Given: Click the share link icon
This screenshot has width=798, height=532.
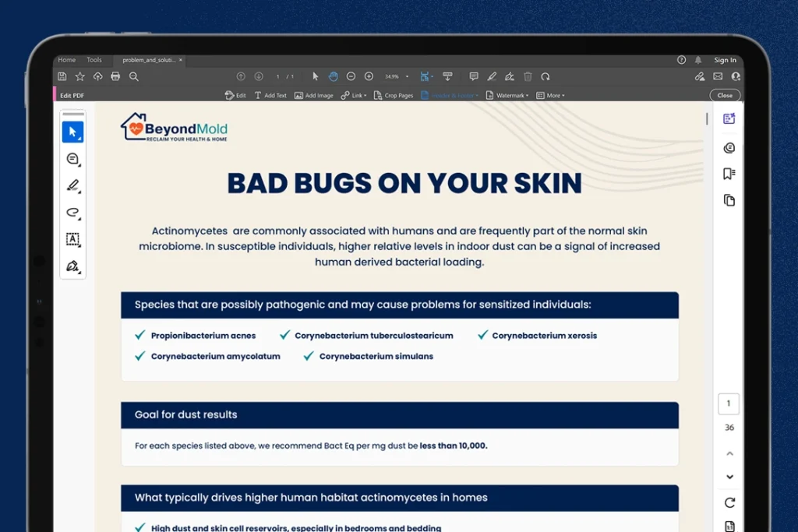Looking at the screenshot, I should point(700,76).
